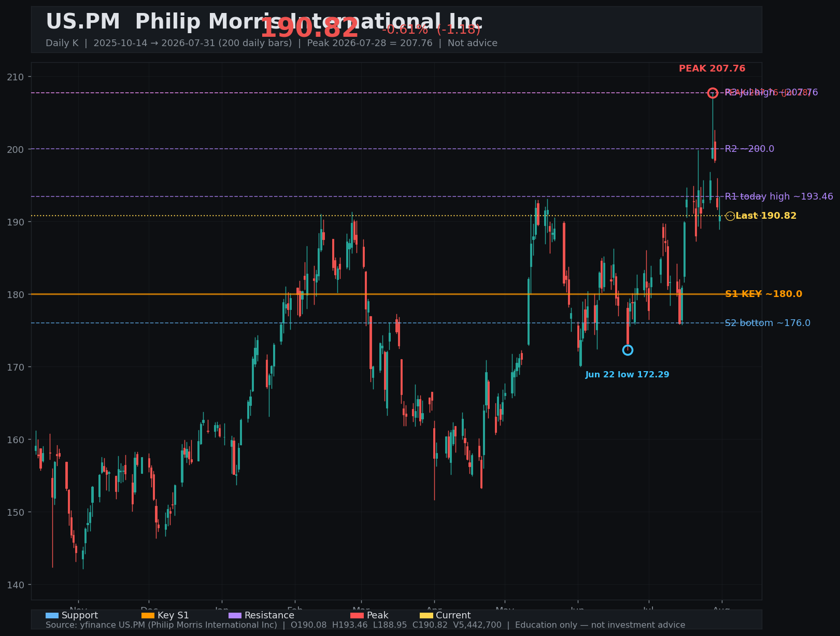
Task: Click the yellow Current legend swatch
Action: tap(426, 615)
